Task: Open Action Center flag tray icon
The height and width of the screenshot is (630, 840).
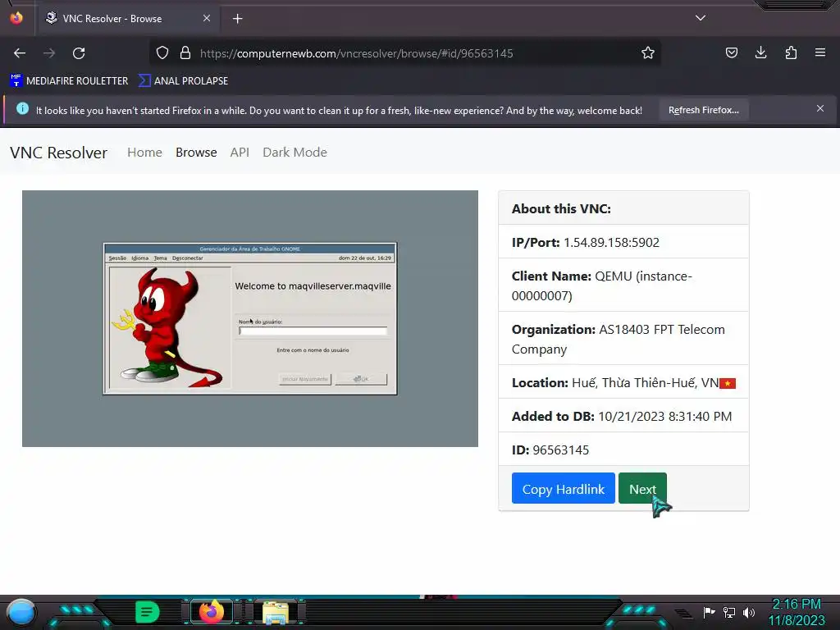Action: click(710, 612)
